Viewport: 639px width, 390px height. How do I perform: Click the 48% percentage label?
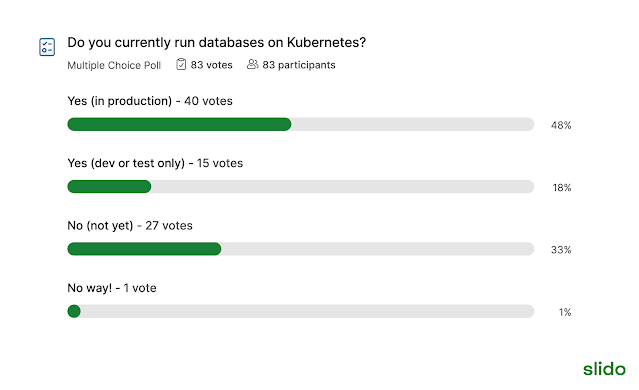tap(561, 126)
